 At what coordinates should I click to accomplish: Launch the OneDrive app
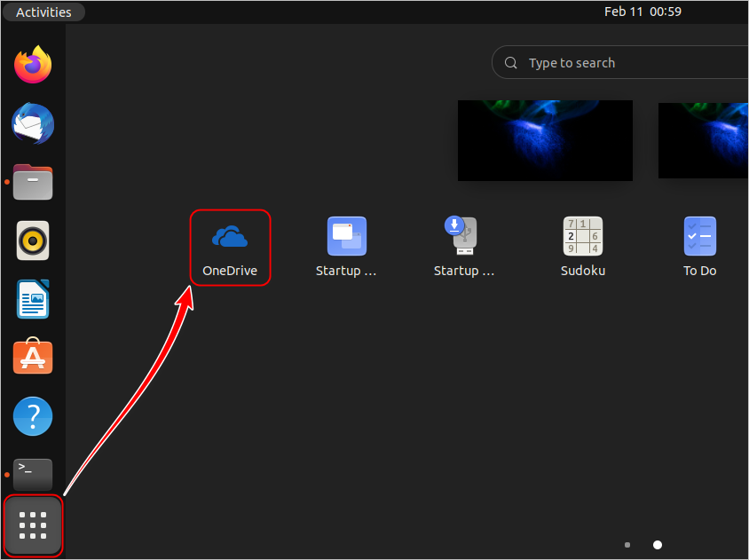pos(230,248)
